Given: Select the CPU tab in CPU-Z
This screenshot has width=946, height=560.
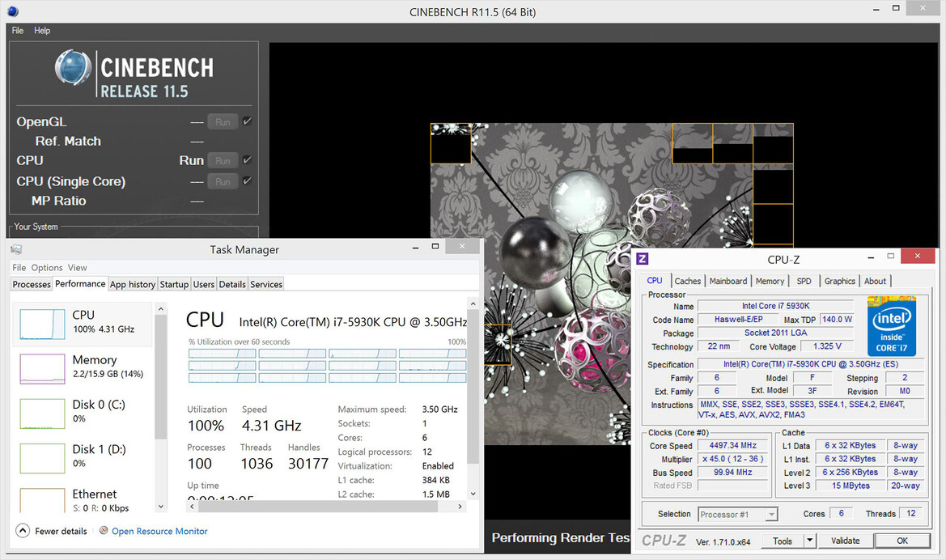Looking at the screenshot, I should pyautogui.click(x=655, y=281).
